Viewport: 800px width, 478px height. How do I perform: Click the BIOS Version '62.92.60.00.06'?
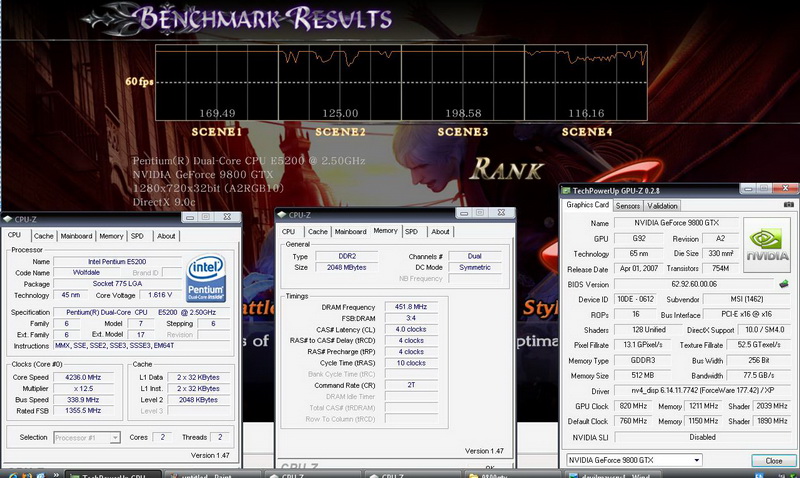click(x=694, y=284)
